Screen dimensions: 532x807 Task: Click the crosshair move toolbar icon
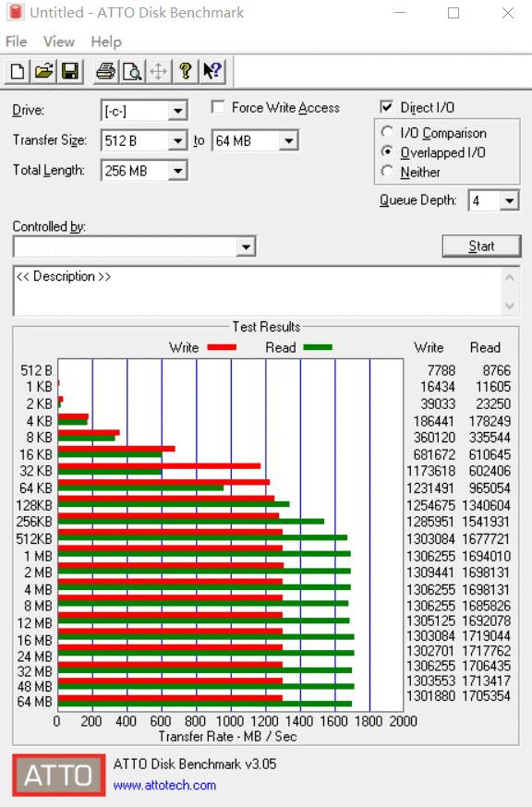pos(159,71)
